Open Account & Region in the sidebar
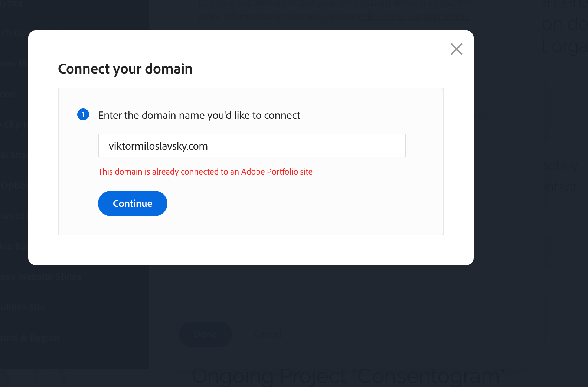588x387 pixels. (x=30, y=338)
